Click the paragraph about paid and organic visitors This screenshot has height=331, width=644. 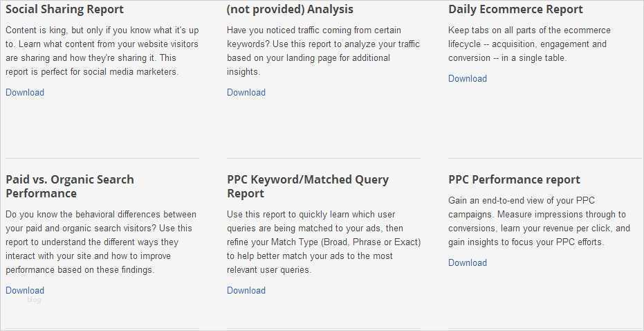click(101, 242)
